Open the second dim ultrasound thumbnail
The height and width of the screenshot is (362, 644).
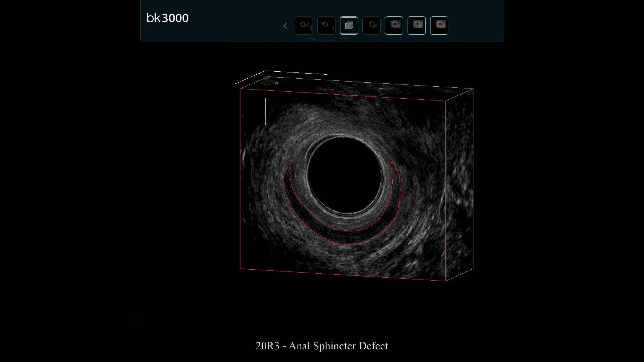click(x=326, y=25)
